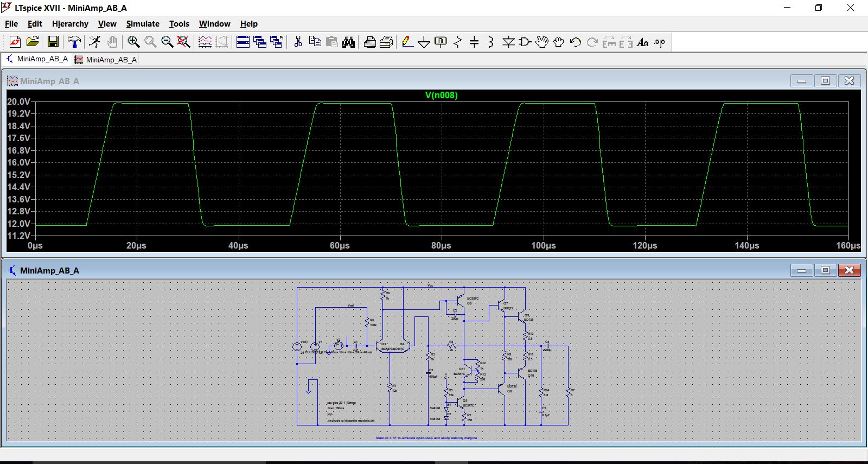Open Print Setup printer icon
Screen dimensions: 868x464
[370, 42]
